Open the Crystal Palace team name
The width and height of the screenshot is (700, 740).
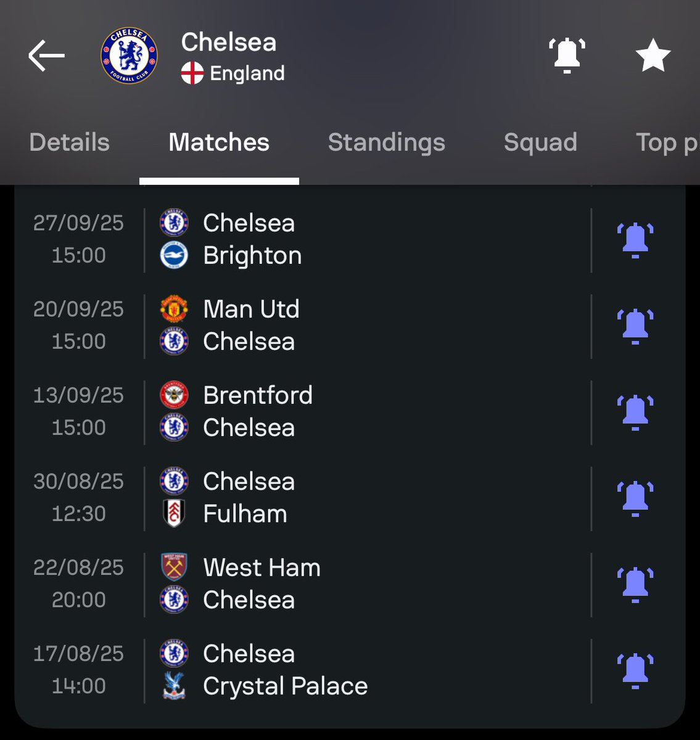click(x=286, y=686)
